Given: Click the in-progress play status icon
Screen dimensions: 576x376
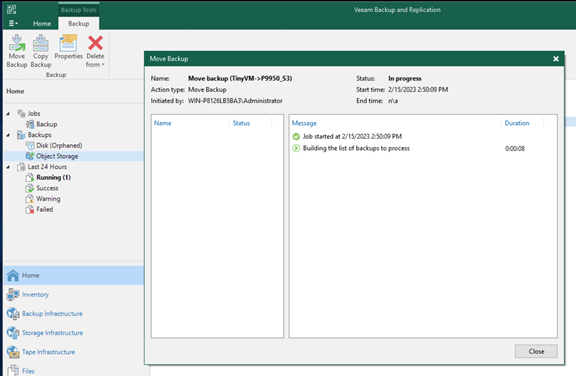Looking at the screenshot, I should [x=296, y=148].
